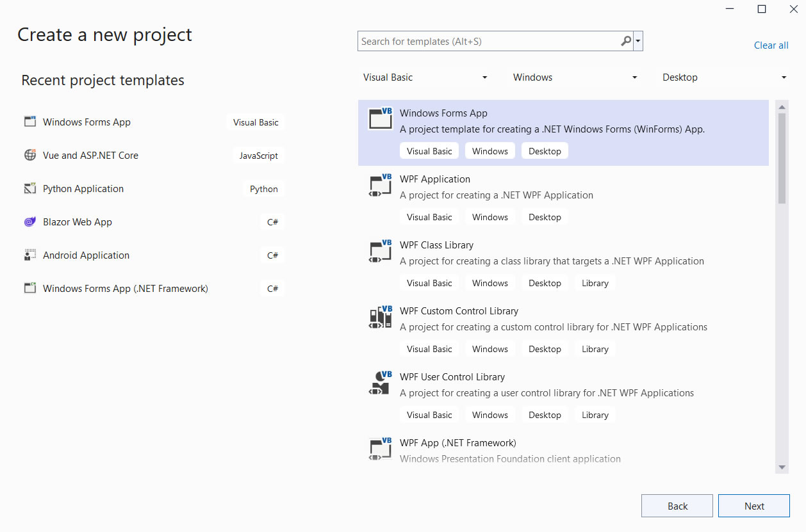Click the template list scroll down arrow
The height and width of the screenshot is (532, 806).
coord(782,467)
